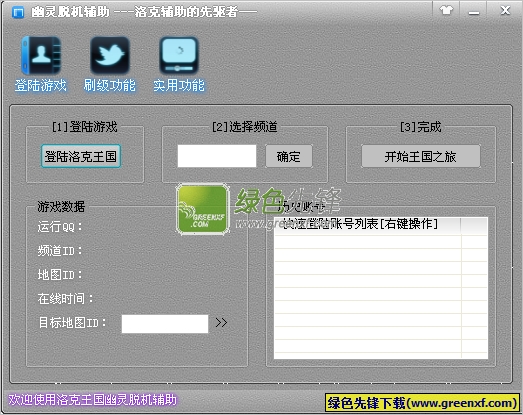Close the 幽灵脱机辅助 window

pyautogui.click(x=505, y=11)
